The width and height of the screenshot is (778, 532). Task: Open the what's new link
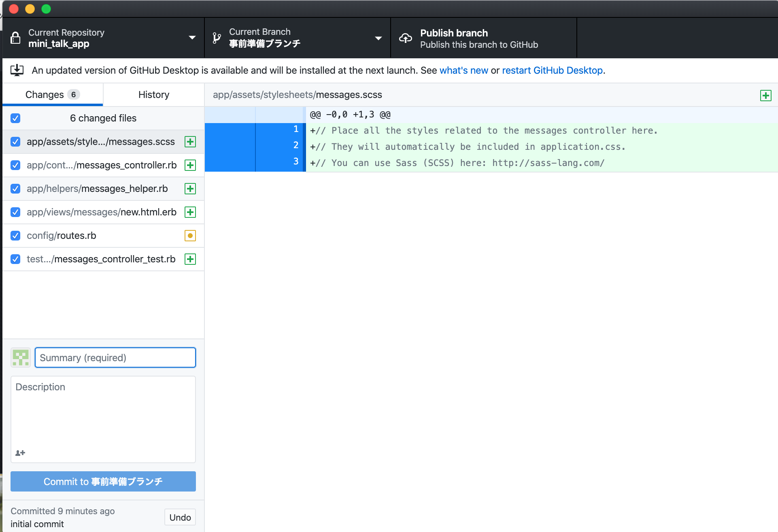pyautogui.click(x=463, y=70)
